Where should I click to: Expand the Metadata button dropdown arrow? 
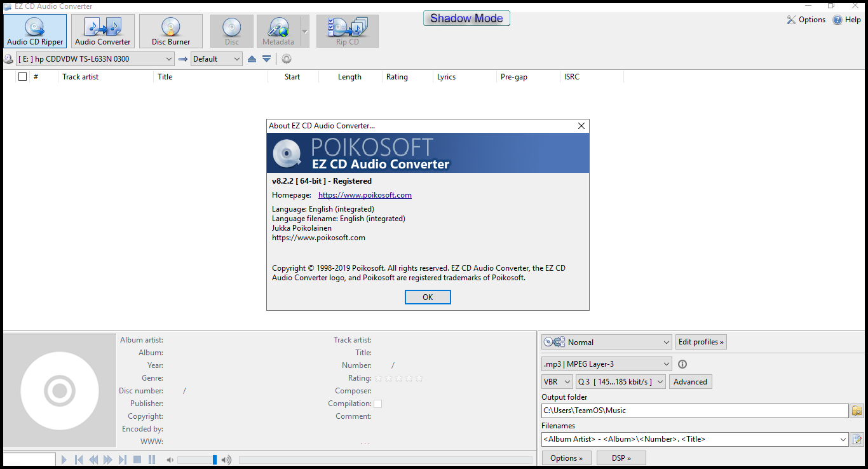[305, 31]
